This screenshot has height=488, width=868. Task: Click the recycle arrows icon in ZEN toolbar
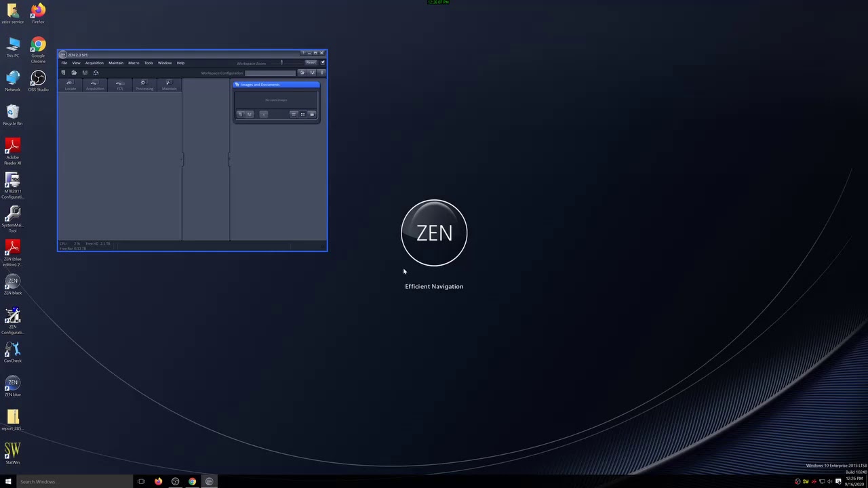pyautogui.click(x=96, y=73)
